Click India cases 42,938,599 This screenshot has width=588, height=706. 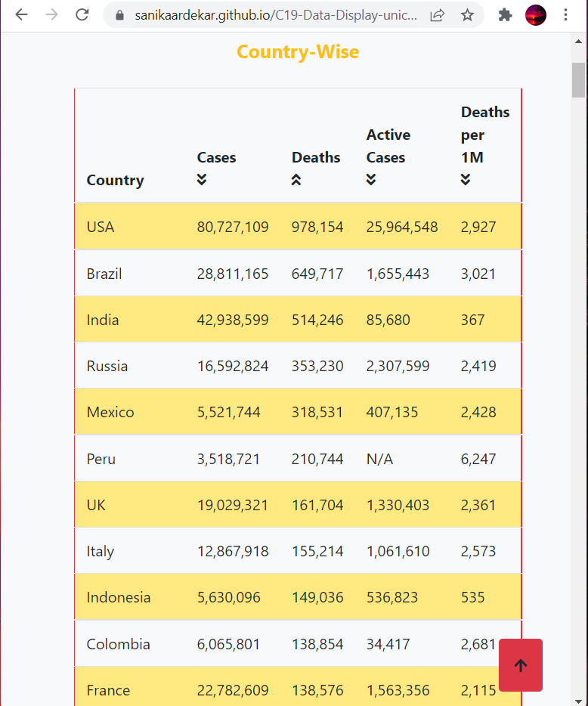pyautogui.click(x=233, y=320)
